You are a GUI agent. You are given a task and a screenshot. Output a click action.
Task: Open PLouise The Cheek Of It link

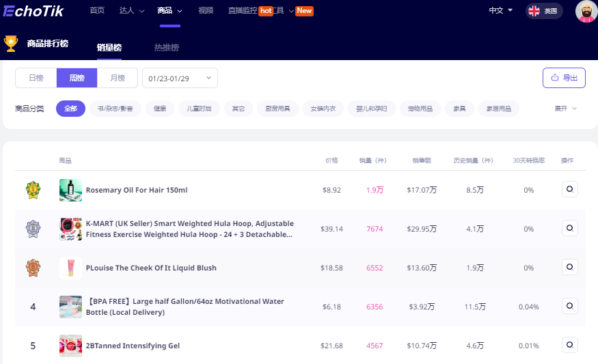[x=151, y=268]
